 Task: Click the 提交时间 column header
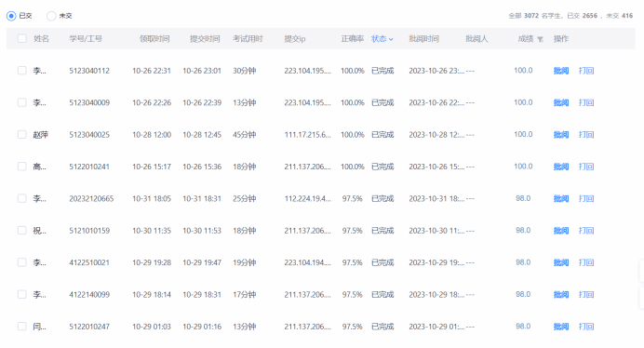[x=205, y=39]
